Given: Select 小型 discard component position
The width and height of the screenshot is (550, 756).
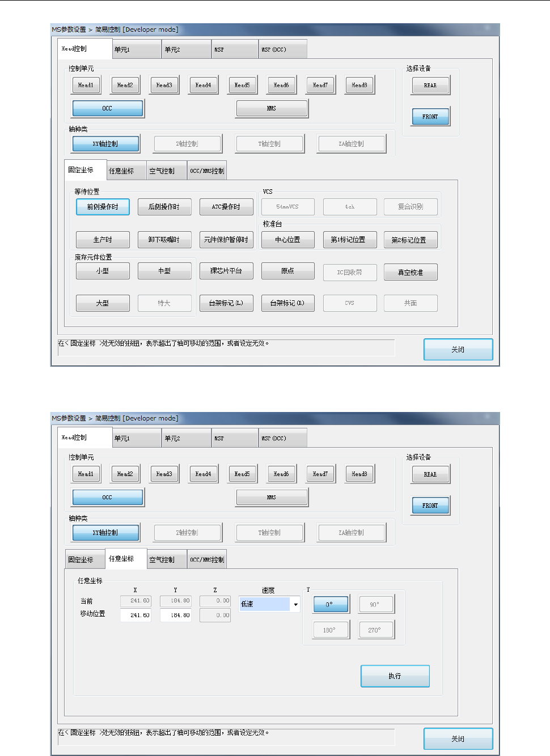Looking at the screenshot, I should click(x=103, y=271).
